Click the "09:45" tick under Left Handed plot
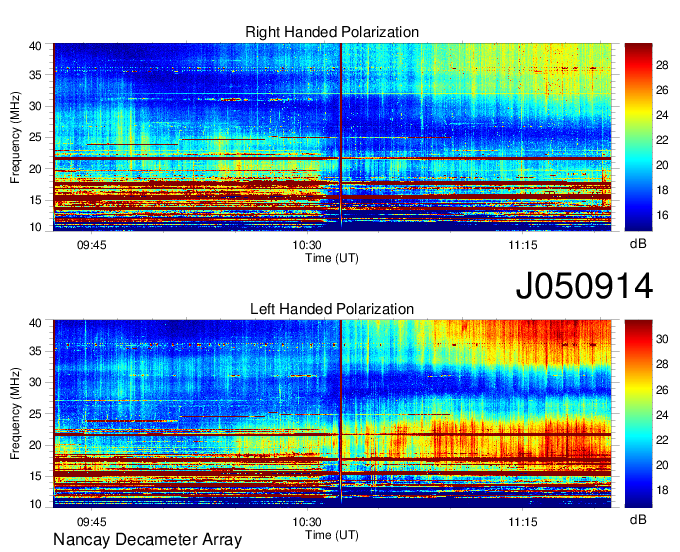This screenshot has width=680, height=552. click(92, 522)
